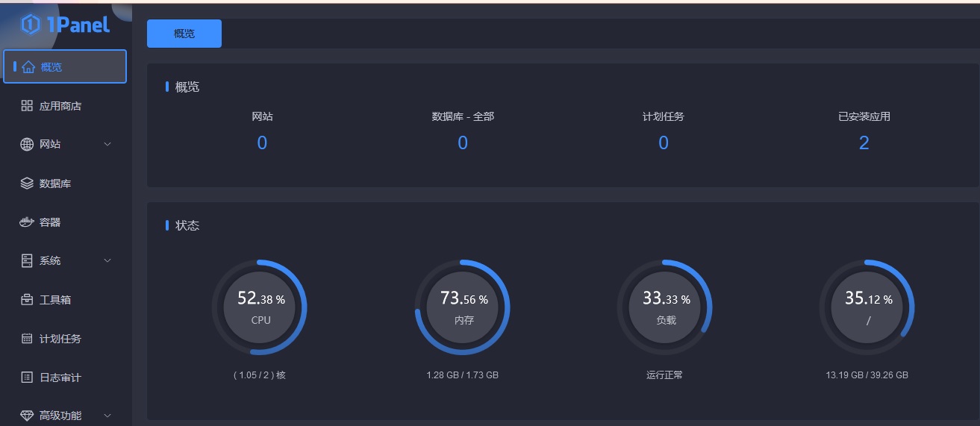Click the 数据库 - 全部 label

(463, 116)
